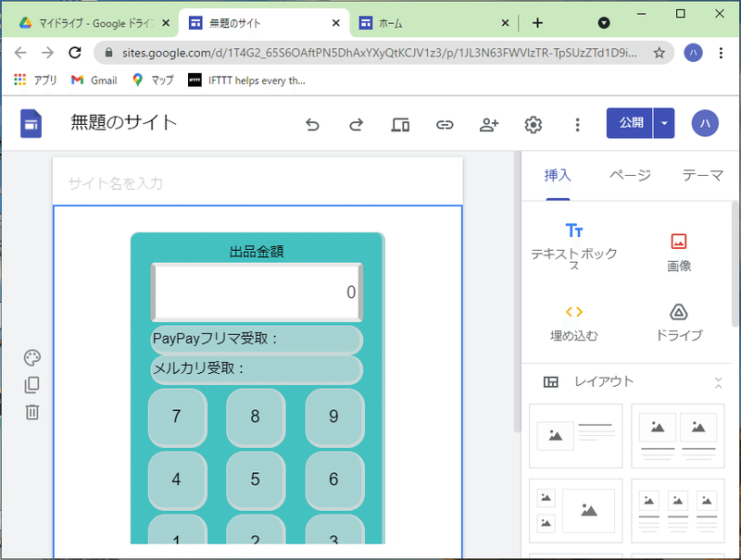Click the Redo icon in the toolbar
The width and height of the screenshot is (741, 560).
[356, 123]
